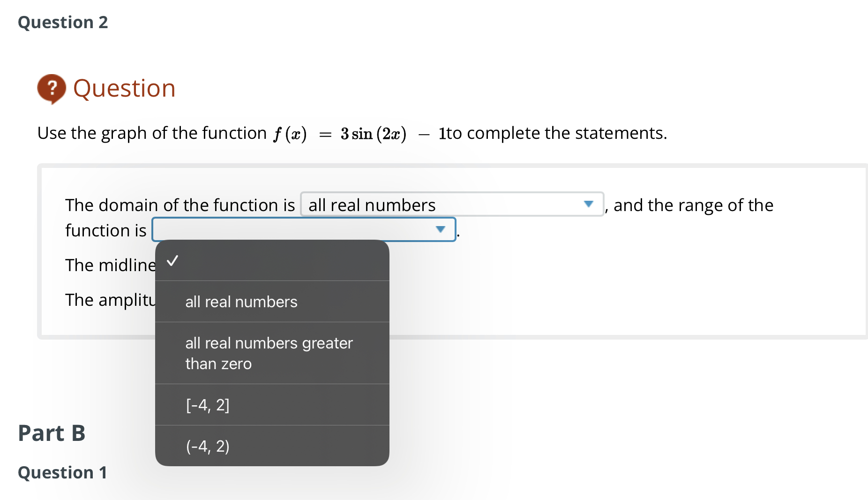Click the blue triangle on the domain field

[x=589, y=204]
